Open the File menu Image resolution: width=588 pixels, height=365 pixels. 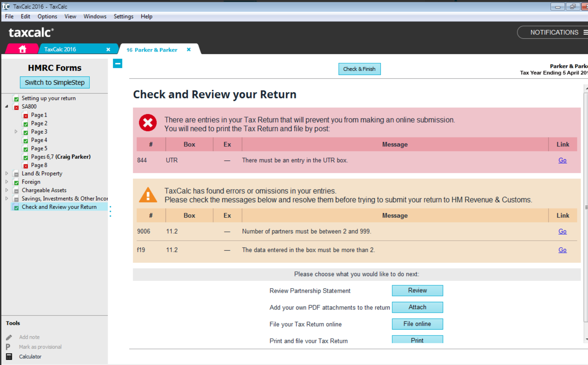pyautogui.click(x=9, y=16)
